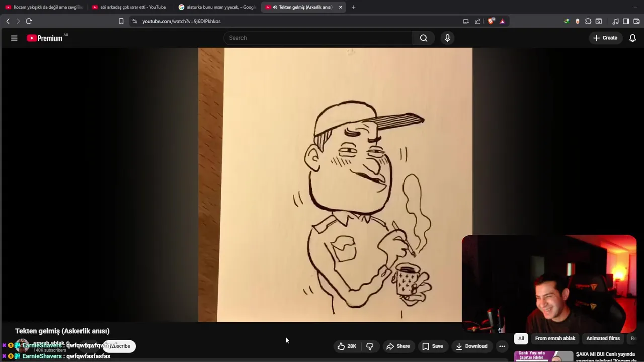Select 'From emrah ablak' filter chip
This screenshot has height=362, width=644.
555,338
